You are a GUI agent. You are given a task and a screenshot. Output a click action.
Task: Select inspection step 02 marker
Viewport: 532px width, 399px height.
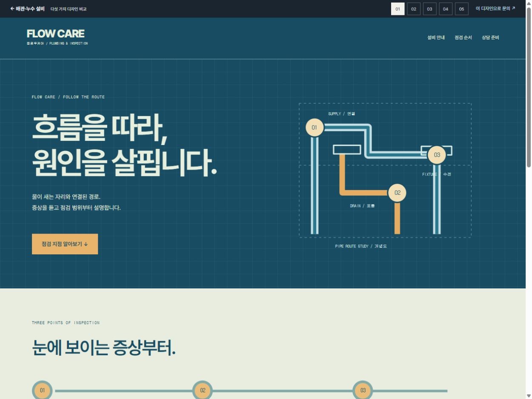[203, 390]
